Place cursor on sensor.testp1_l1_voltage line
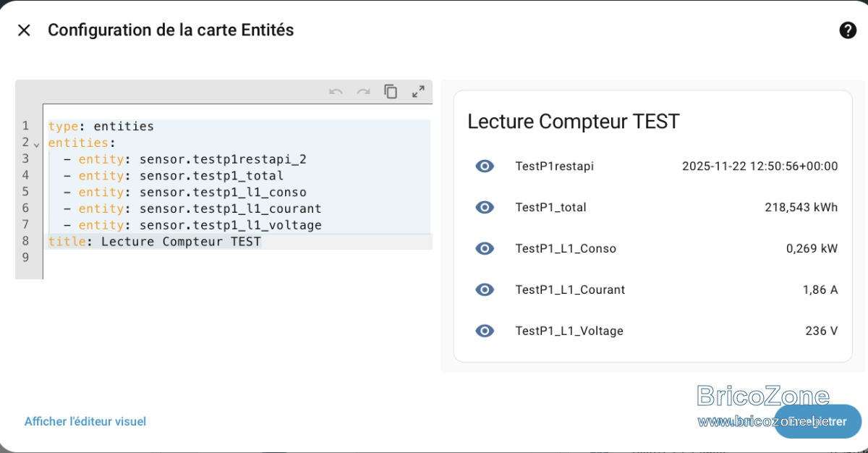The width and height of the screenshot is (868, 453). (192, 226)
